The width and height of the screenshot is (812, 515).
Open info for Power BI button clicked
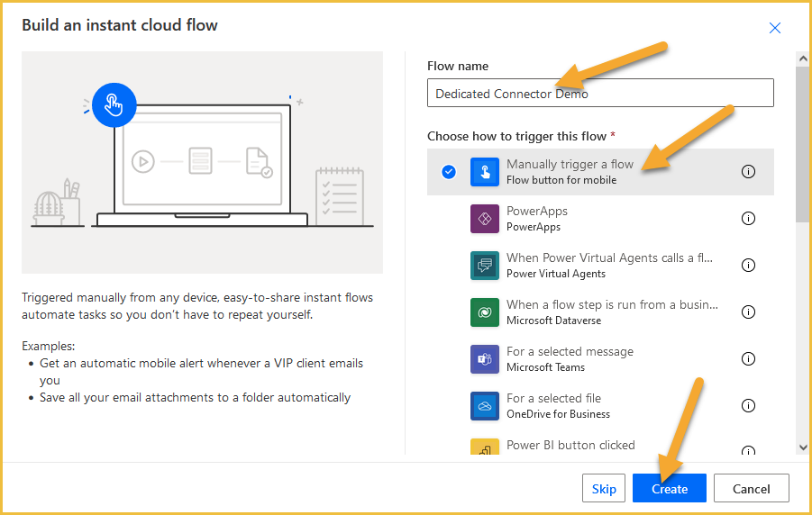748,450
